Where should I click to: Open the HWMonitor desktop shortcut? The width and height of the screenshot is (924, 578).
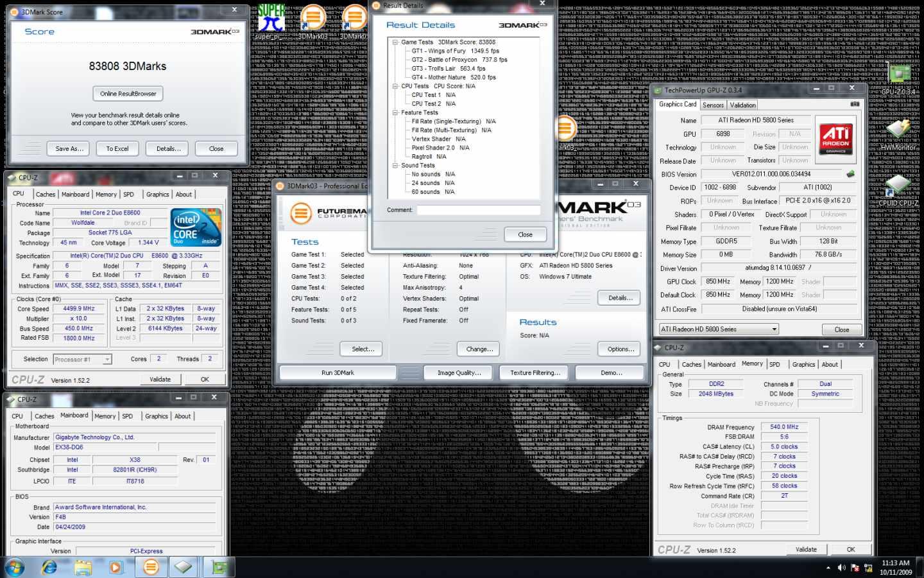pos(898,134)
